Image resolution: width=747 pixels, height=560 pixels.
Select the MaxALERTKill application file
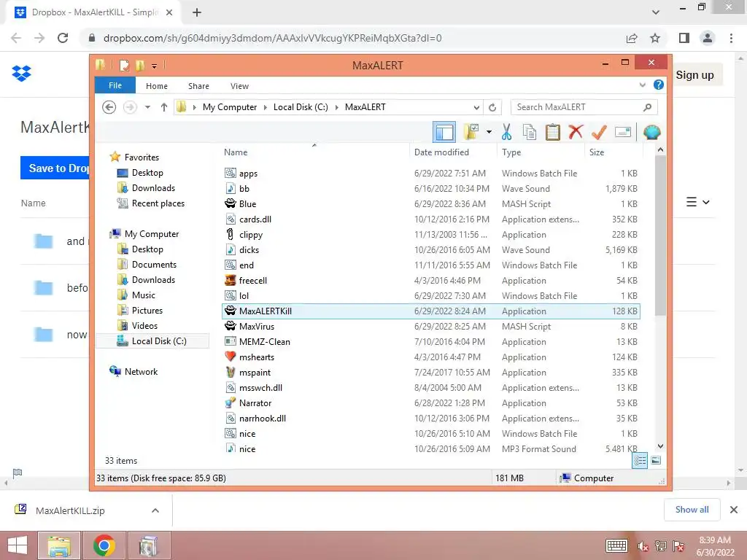pos(431,311)
